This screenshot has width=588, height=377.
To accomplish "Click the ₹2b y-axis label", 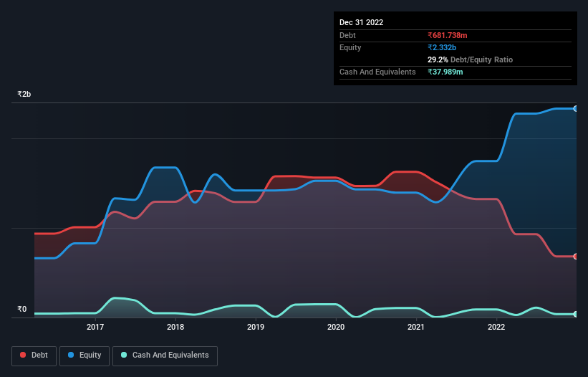I will pyautogui.click(x=24, y=94).
